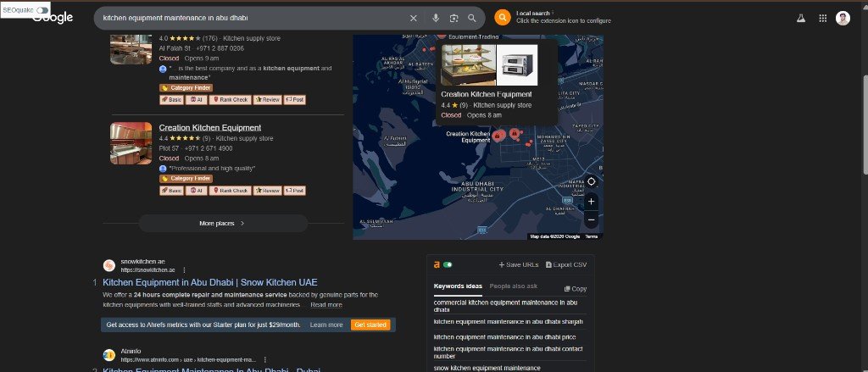Screen dimensions: 868x372
Task: Click the orange Local search extension icon
Action: (502, 18)
